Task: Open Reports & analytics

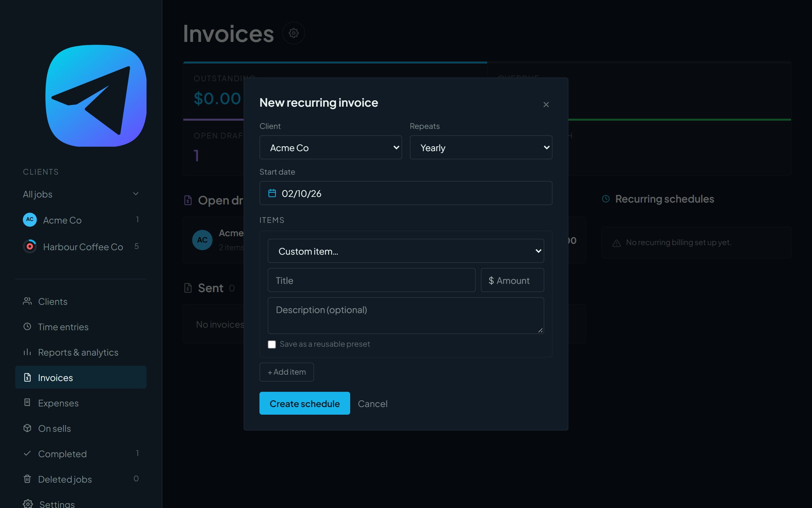Action: pyautogui.click(x=81, y=352)
